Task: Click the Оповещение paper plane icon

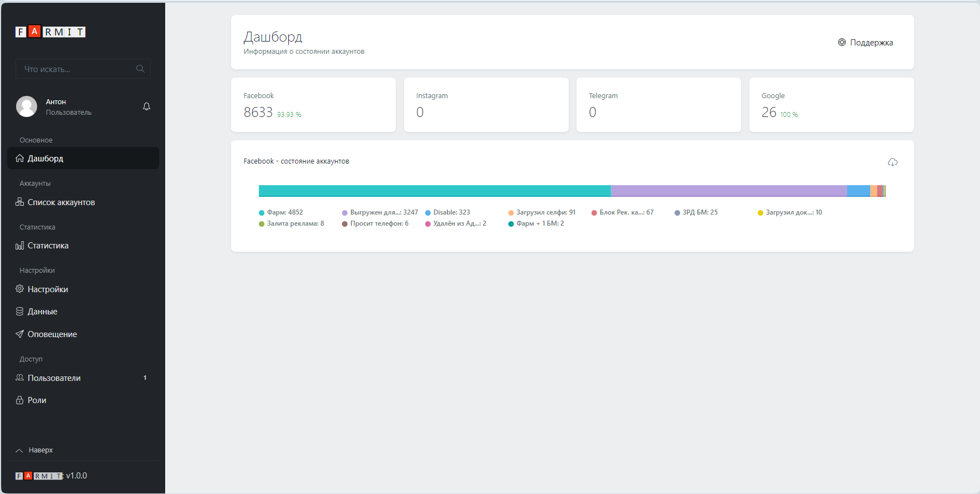Action: click(x=20, y=334)
